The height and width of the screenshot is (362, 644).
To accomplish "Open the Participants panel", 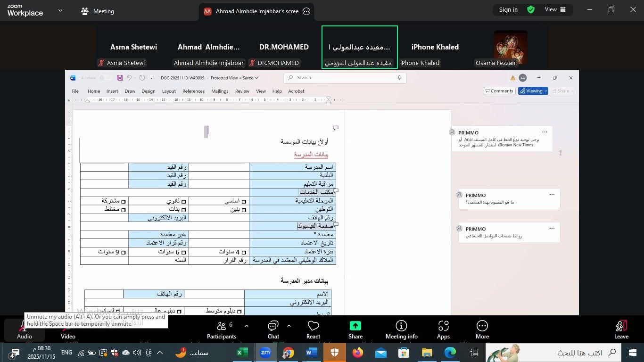I will 221,329.
